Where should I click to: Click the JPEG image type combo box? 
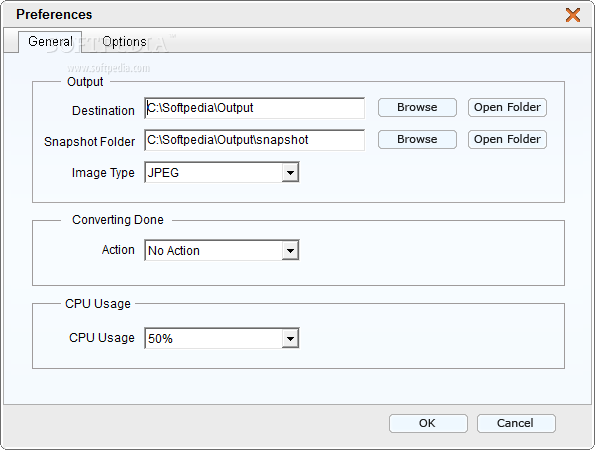coord(222,173)
